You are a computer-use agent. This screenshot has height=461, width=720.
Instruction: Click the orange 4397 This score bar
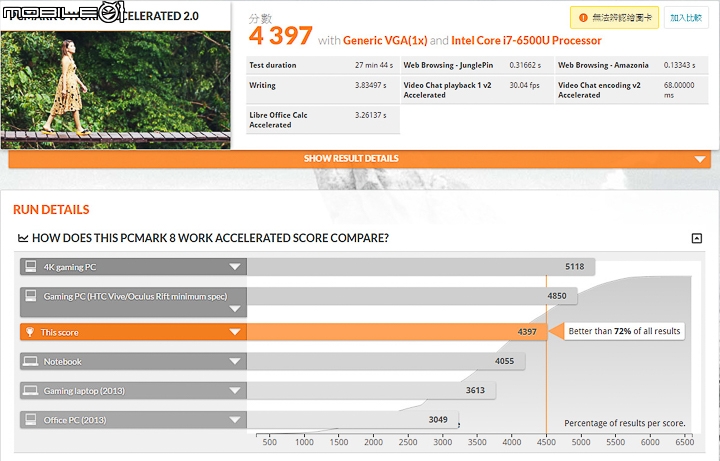click(397, 332)
